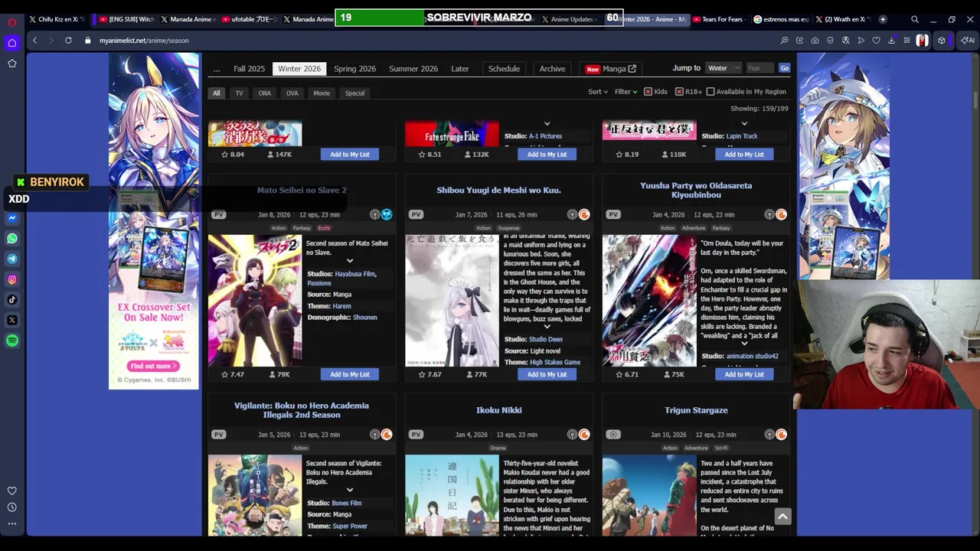The image size is (980, 551).
Task: Click Crunchyroll streaming icon on Shibou Yuugi card
Action: 584,215
